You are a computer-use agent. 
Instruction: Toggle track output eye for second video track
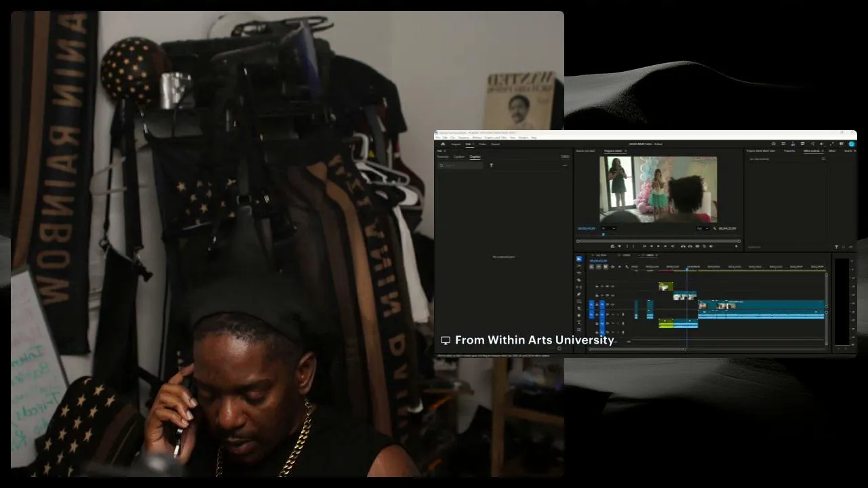point(612,296)
